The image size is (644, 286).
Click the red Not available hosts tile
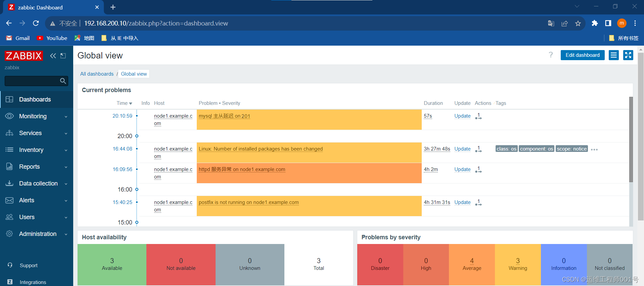181,264
